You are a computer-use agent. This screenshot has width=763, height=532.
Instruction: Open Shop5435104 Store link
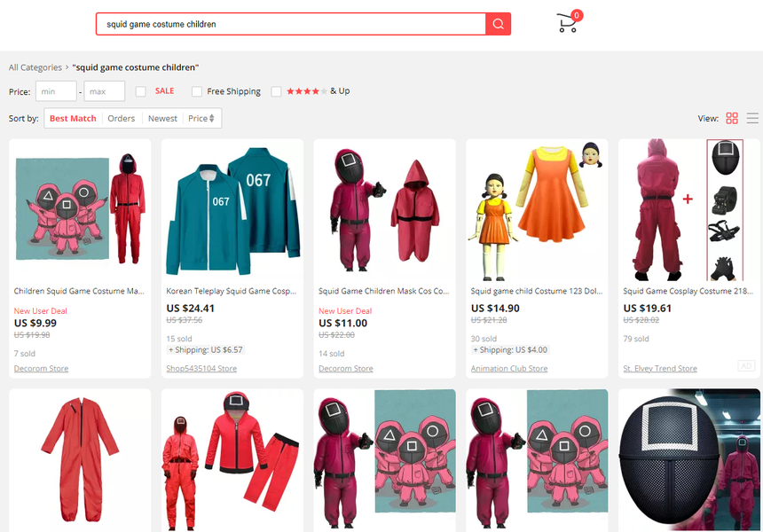point(201,368)
